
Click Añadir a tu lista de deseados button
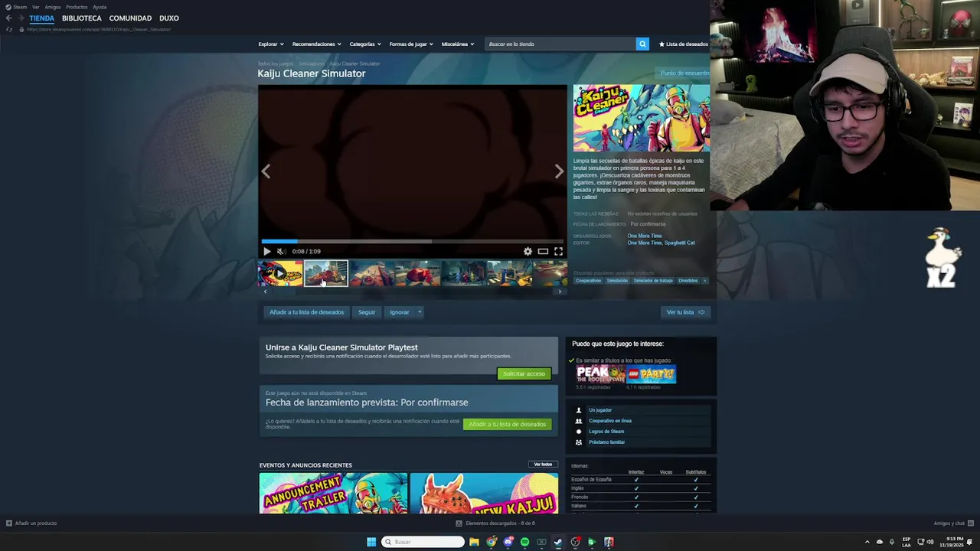[x=306, y=312]
